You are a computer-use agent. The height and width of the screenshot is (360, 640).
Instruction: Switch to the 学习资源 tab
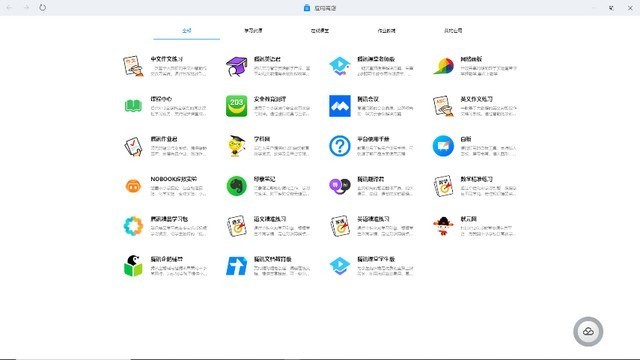(253, 31)
